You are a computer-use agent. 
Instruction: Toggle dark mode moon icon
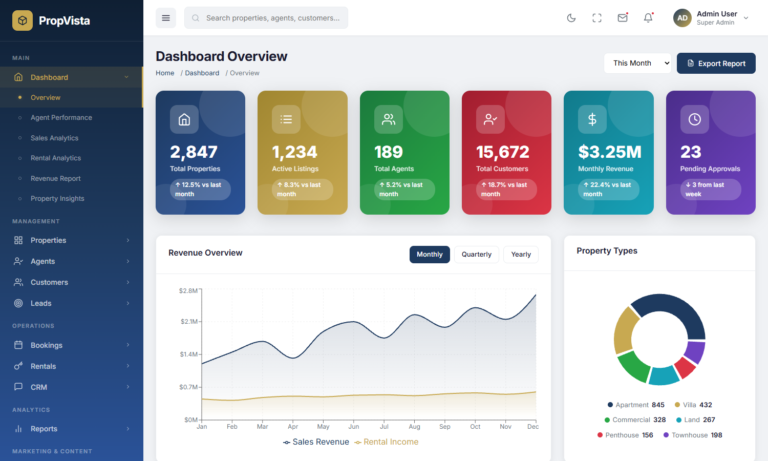571,18
